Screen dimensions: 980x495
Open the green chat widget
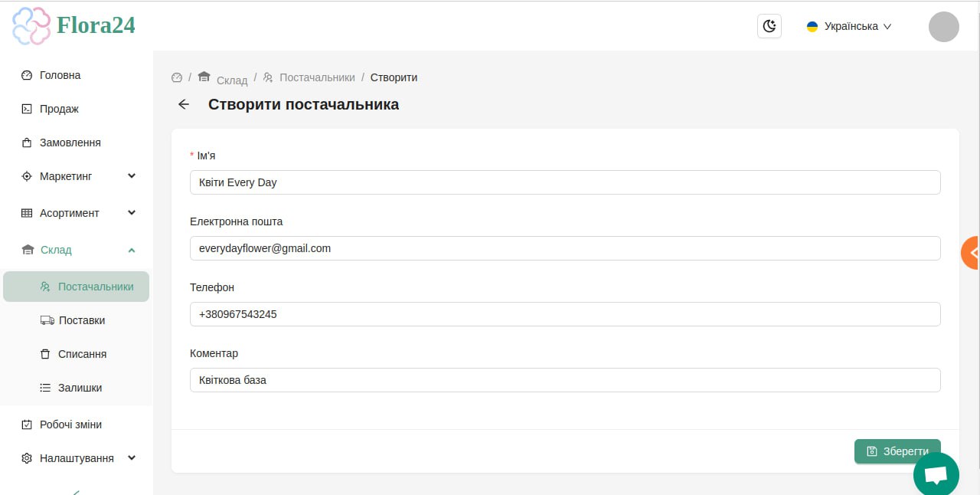[x=936, y=474]
